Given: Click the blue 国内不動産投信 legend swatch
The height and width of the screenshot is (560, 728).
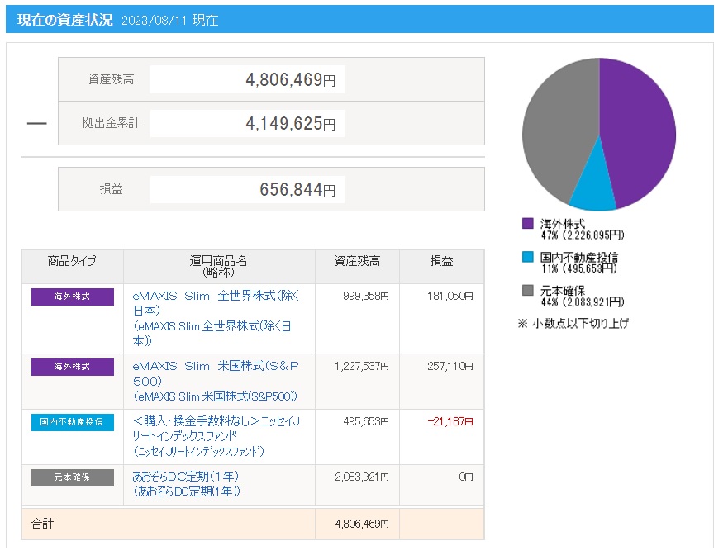Looking at the screenshot, I should (528, 258).
